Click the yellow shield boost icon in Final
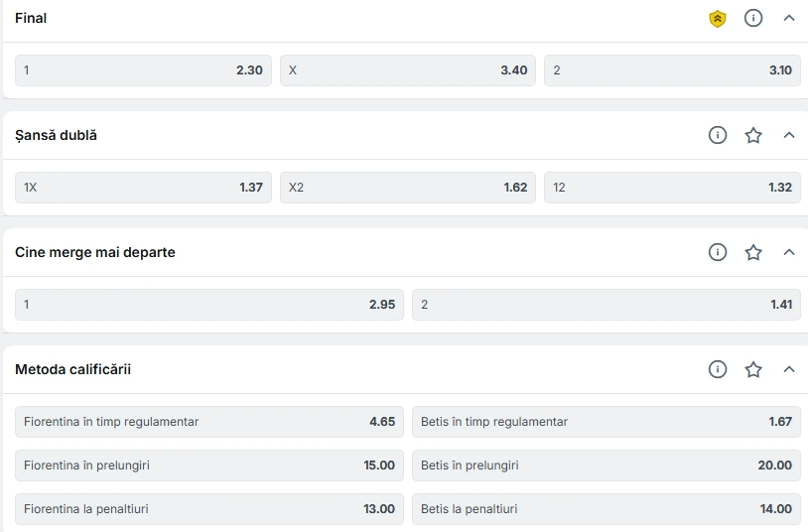808x532 pixels. pos(718,19)
